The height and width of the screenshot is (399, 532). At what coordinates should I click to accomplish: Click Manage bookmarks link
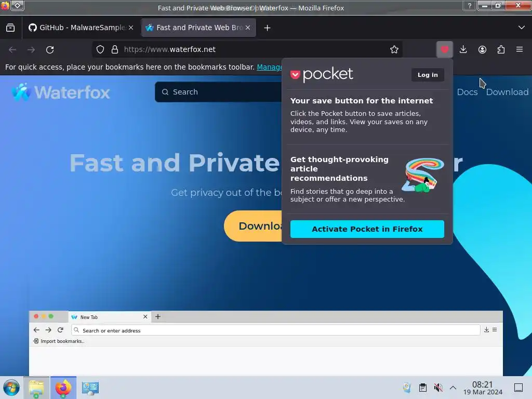coord(270,67)
